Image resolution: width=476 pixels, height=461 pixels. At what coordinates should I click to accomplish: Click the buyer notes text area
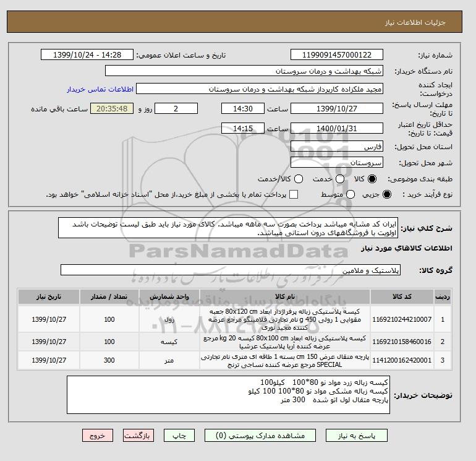tap(228, 395)
